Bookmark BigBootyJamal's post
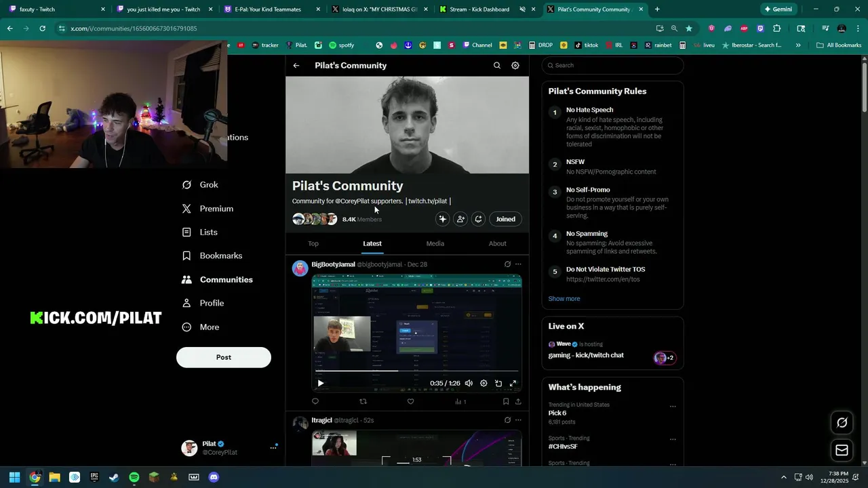The height and width of the screenshot is (488, 868). pyautogui.click(x=506, y=401)
